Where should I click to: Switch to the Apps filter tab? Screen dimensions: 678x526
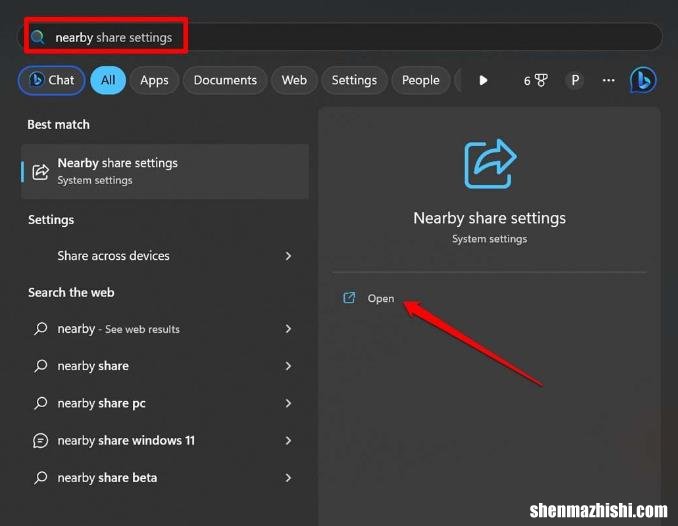coord(154,80)
